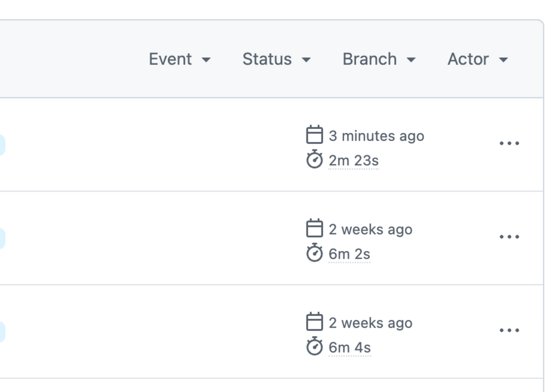The image size is (555, 392).
Task: Open the Branch filter dropdown
Action: point(379,59)
